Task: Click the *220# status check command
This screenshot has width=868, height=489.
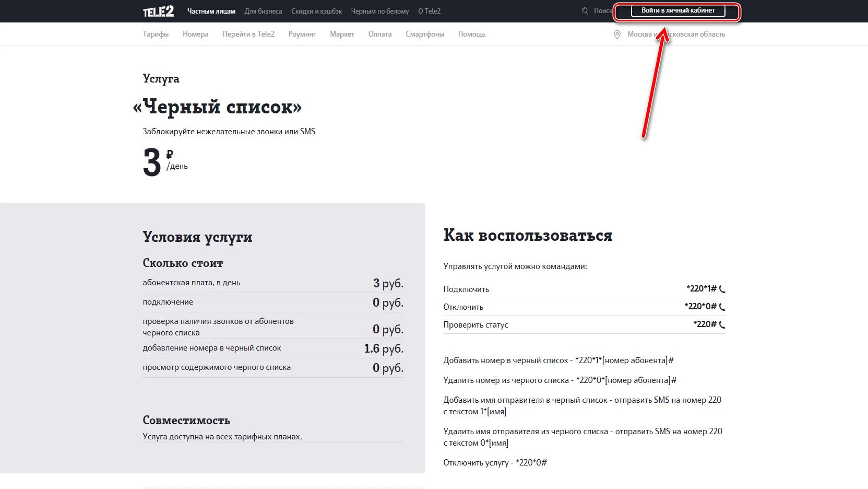Action: 705,324
